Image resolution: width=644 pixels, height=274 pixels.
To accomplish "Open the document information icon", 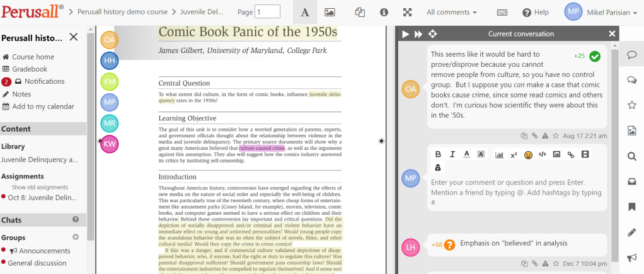I will coord(384,12).
